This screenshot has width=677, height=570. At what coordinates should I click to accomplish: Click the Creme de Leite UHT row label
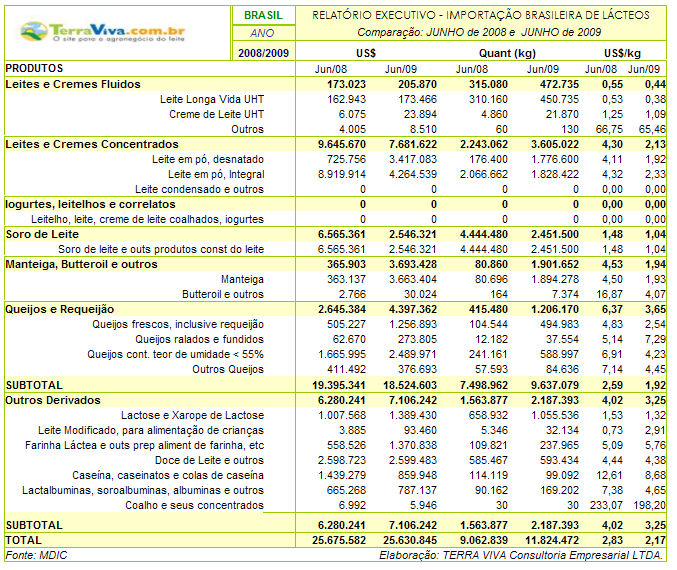[x=216, y=114]
